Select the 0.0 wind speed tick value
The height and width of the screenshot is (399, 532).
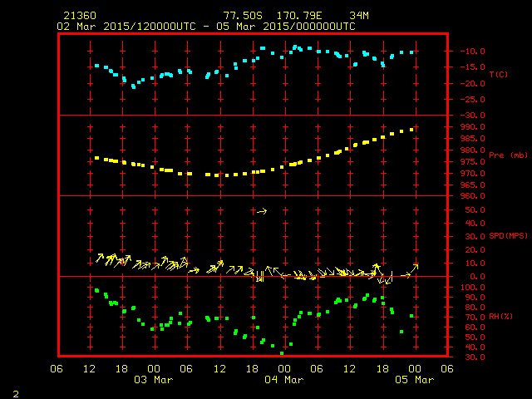click(x=478, y=277)
